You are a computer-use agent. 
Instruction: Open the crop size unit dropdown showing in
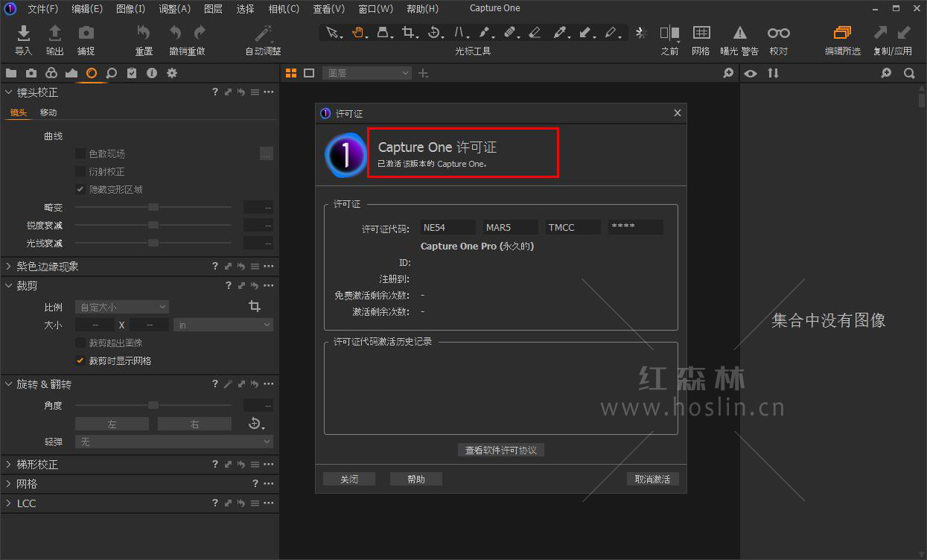coord(223,325)
